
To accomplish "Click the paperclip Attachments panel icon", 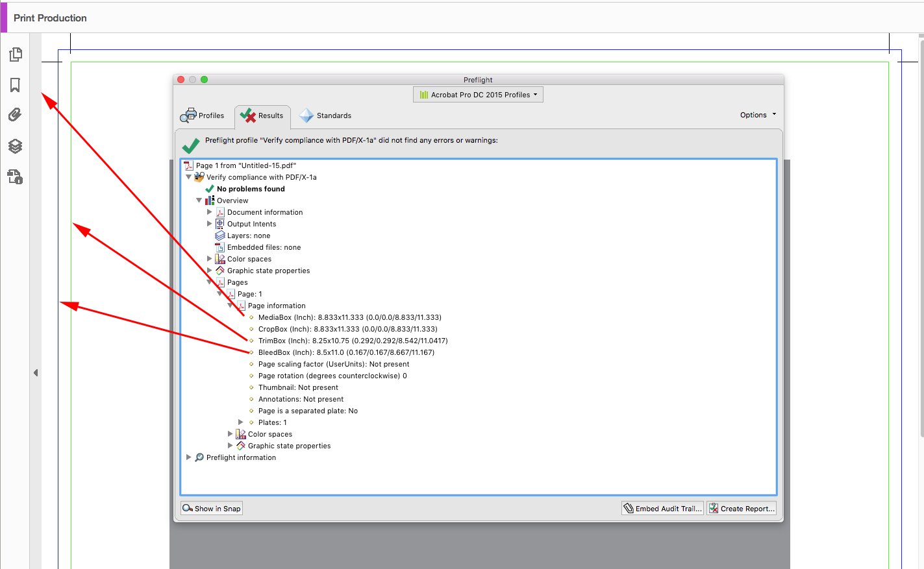I will pos(16,115).
